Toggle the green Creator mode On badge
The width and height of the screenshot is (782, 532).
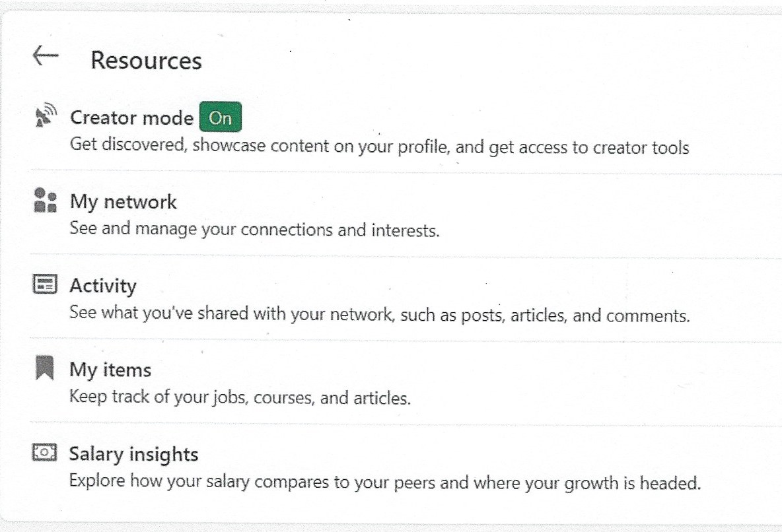(221, 117)
